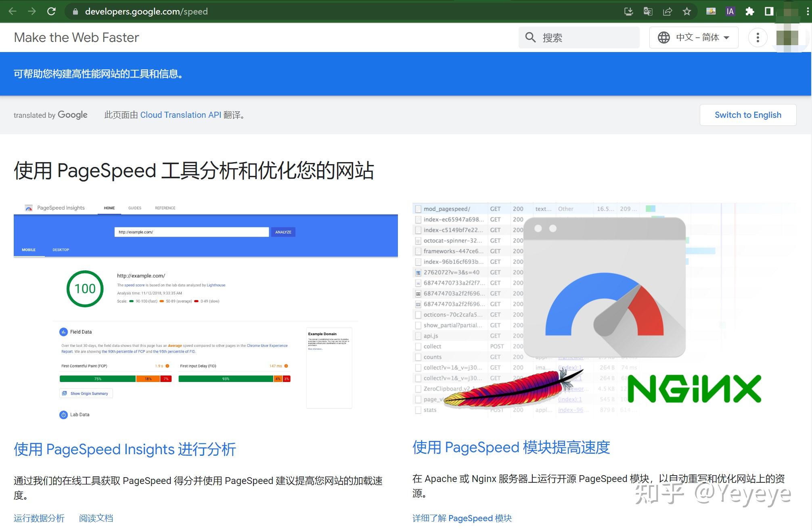Image resolution: width=812 pixels, height=530 pixels.
Task: Click the PageSpeed Insights screenshot thumbnail
Action: [205, 311]
